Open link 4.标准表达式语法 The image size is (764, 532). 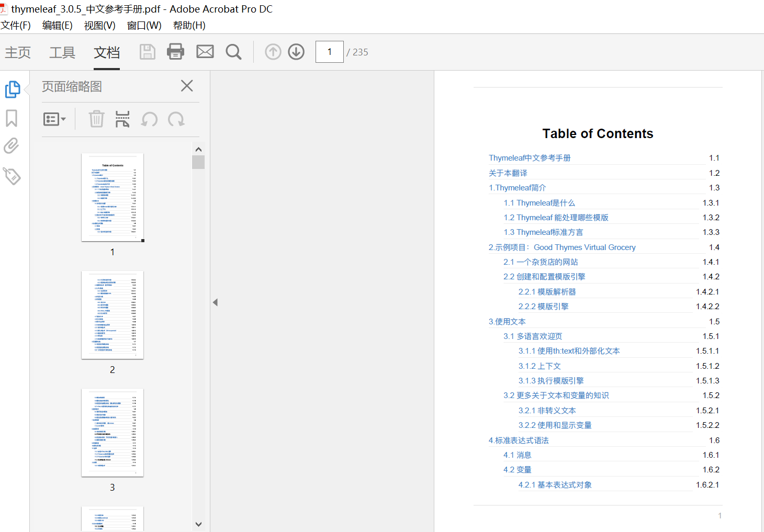point(519,440)
